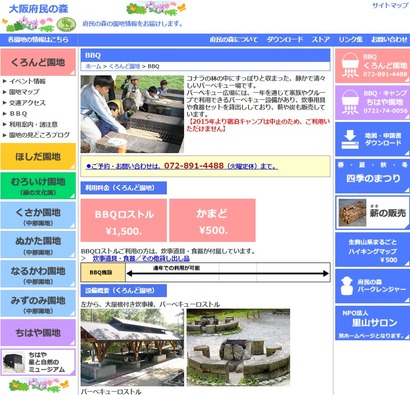Click the 設備概要（くろんど園地） section heading
Screen dimensions: 410x395
[x=124, y=290]
